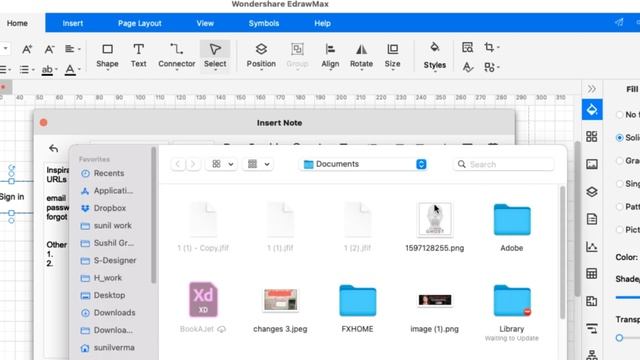Open the page document icon in right sidebar
Screen dimensions: 640x360
point(592,219)
